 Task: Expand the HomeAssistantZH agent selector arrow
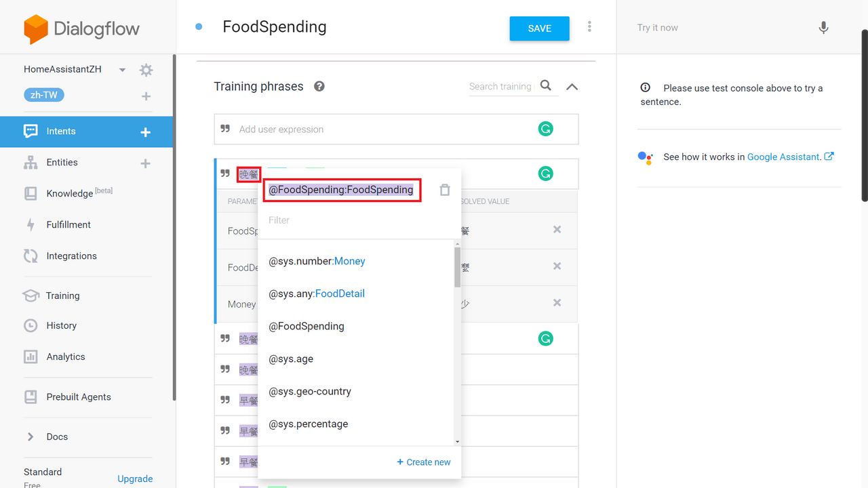coord(122,70)
